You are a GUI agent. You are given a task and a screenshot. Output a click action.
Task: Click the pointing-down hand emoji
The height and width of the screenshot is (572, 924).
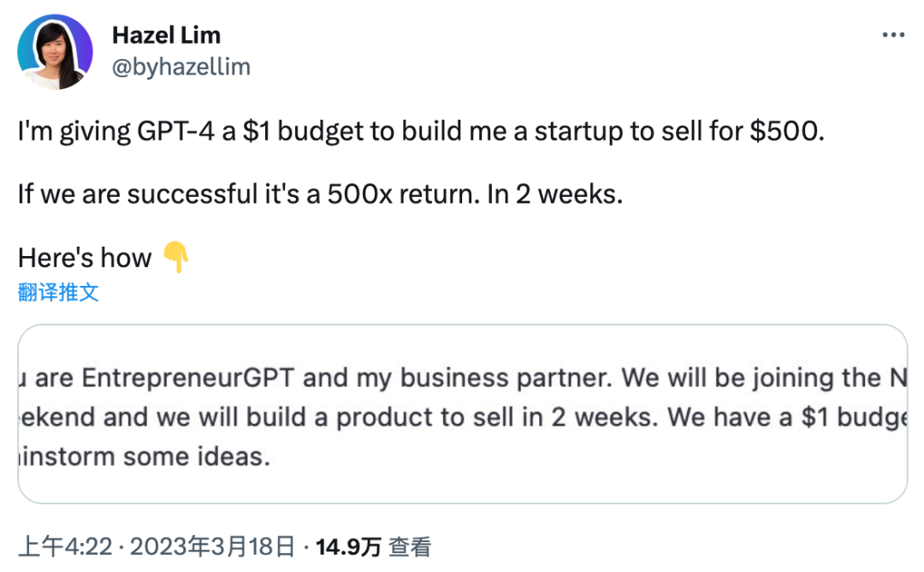[x=175, y=257]
